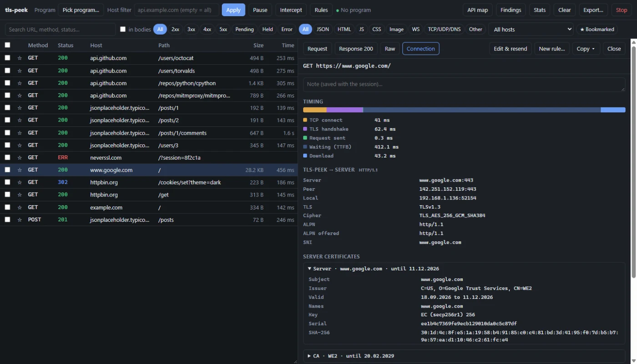Click the session Note text area
Image resolution: width=637 pixels, height=364 pixels.
click(464, 84)
